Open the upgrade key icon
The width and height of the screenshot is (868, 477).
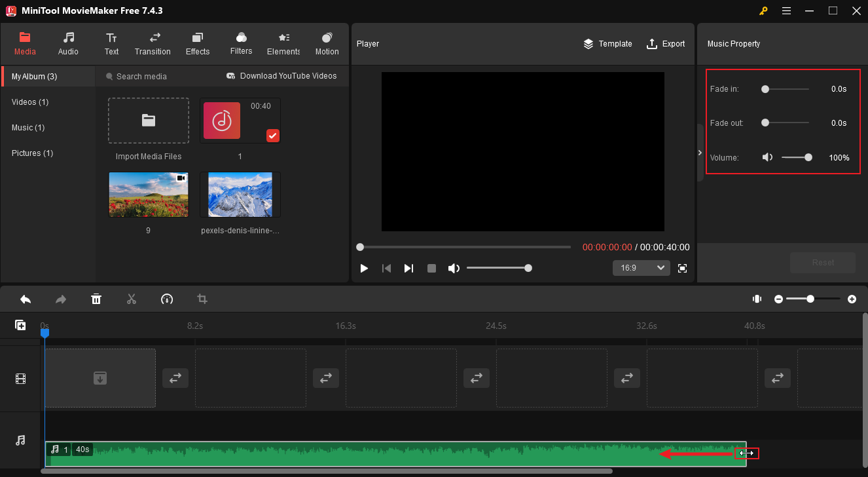coord(763,10)
